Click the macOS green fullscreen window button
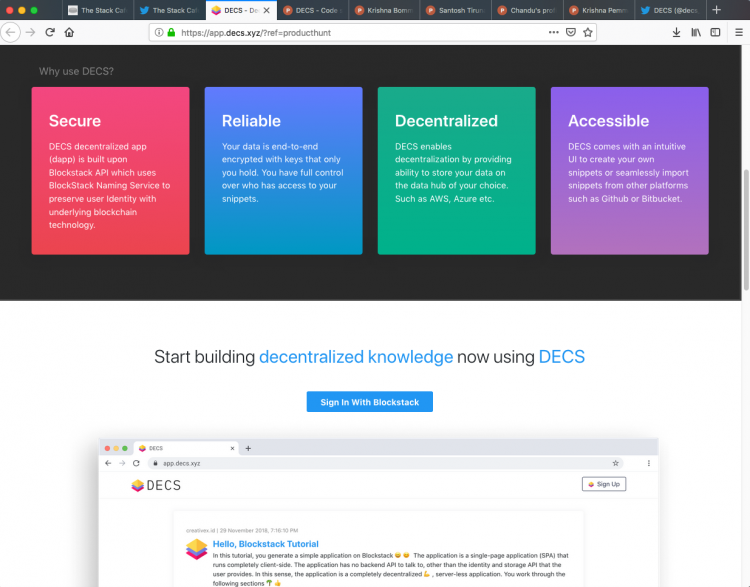The height and width of the screenshot is (587, 750). (x=33, y=10)
